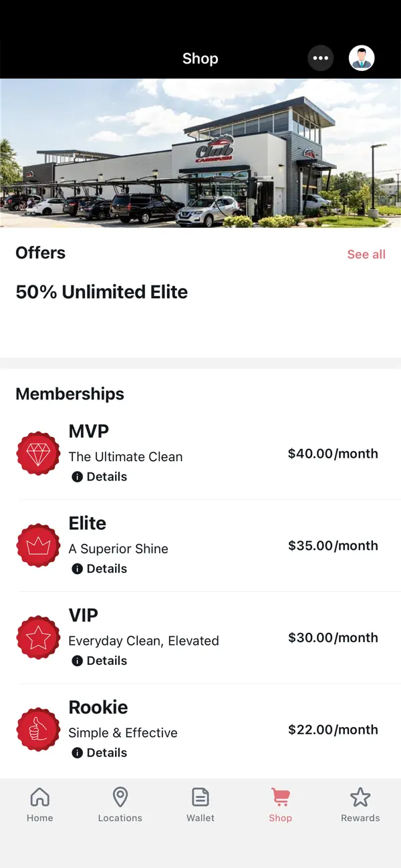This screenshot has width=401, height=868.
Task: Click the info icon under Rookie
Action: [77, 752]
